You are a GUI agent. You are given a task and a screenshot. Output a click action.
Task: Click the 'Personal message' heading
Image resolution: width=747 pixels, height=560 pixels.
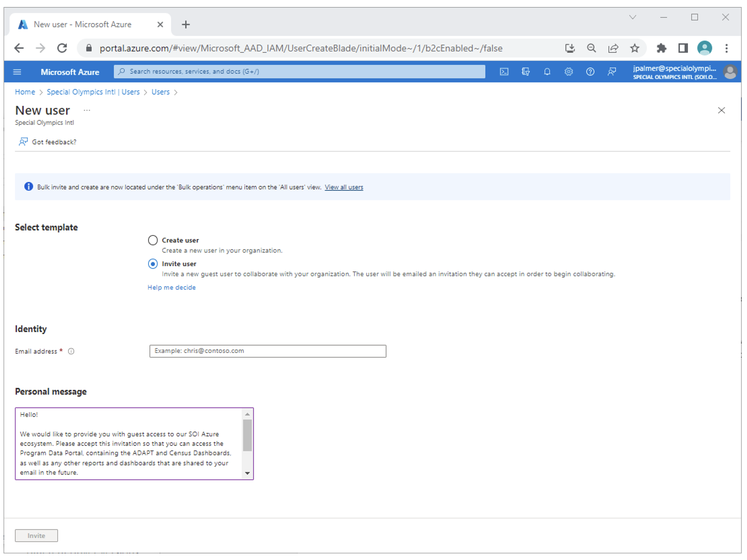click(x=51, y=392)
